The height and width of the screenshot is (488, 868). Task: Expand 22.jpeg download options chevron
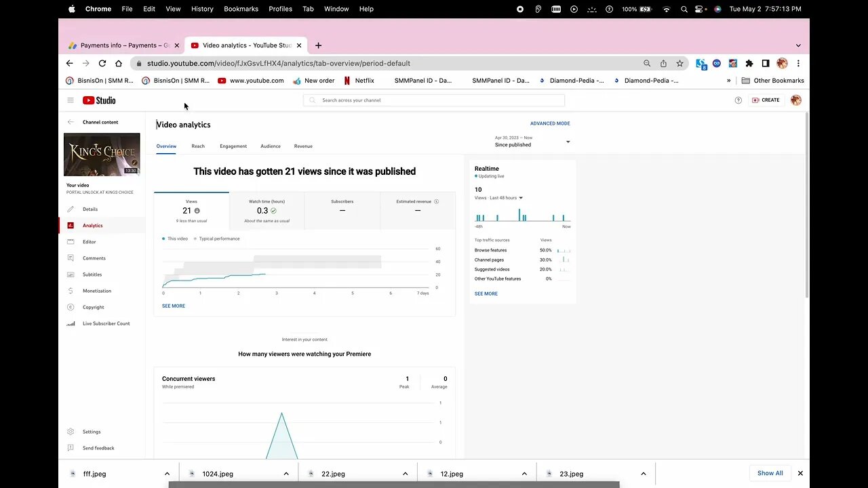click(x=406, y=474)
